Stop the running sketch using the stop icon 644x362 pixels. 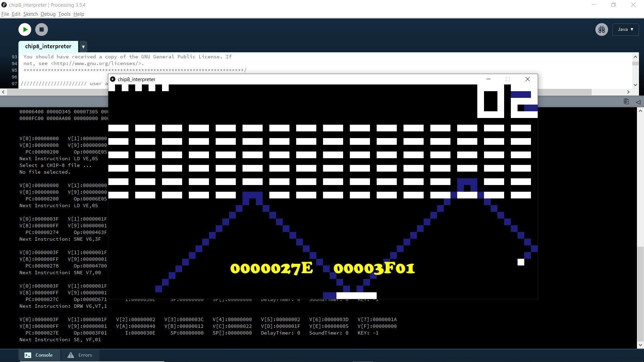click(41, 29)
